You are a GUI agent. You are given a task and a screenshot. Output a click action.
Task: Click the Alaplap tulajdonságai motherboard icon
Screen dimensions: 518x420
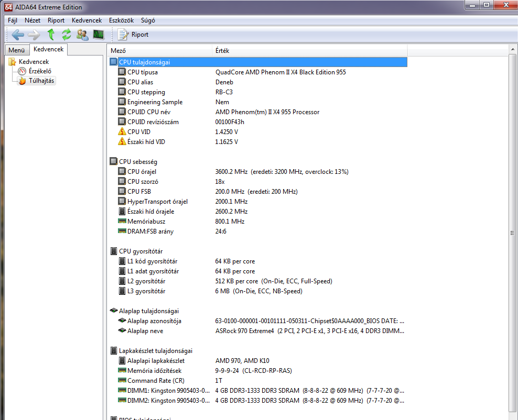(x=114, y=310)
